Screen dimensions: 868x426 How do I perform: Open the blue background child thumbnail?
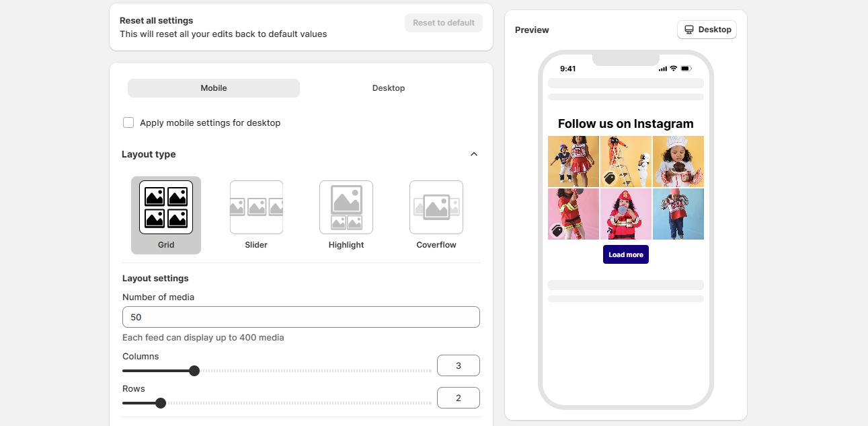click(x=678, y=214)
